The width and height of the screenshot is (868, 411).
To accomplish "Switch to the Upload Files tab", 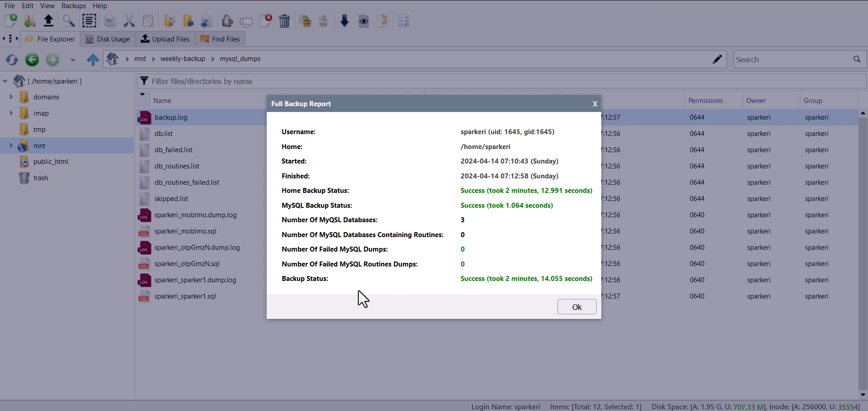I will 165,39.
